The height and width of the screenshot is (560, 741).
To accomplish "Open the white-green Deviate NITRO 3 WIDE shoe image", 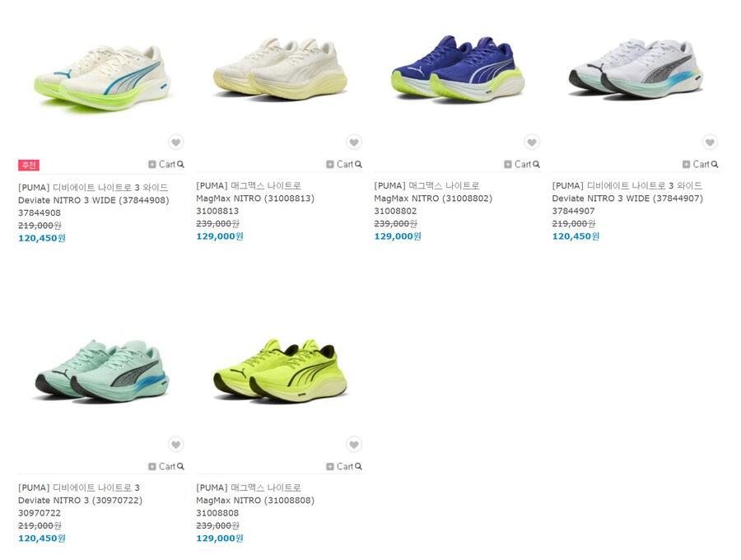I will 102,77.
